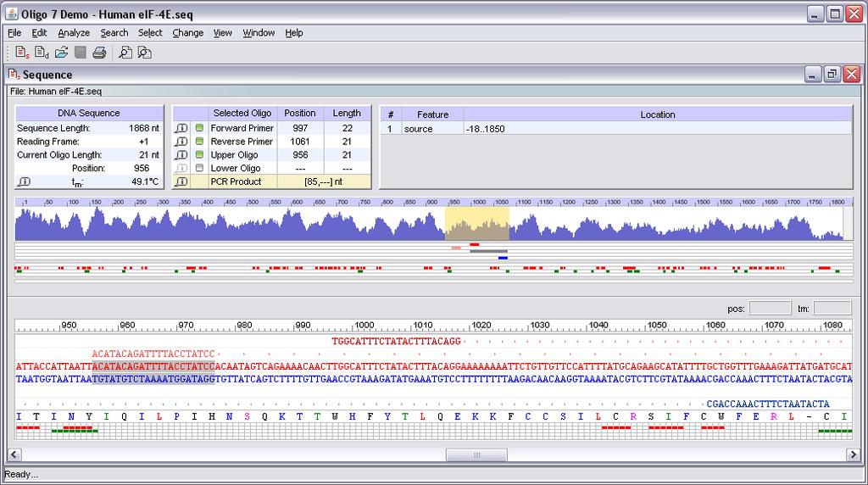
Task: Open Forward Primer info bubble icon
Action: coord(181,128)
